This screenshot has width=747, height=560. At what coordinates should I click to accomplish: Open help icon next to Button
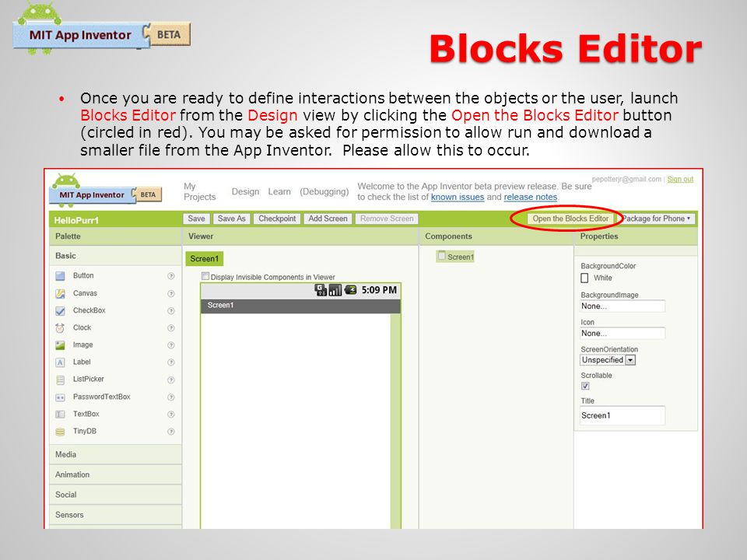(x=171, y=276)
